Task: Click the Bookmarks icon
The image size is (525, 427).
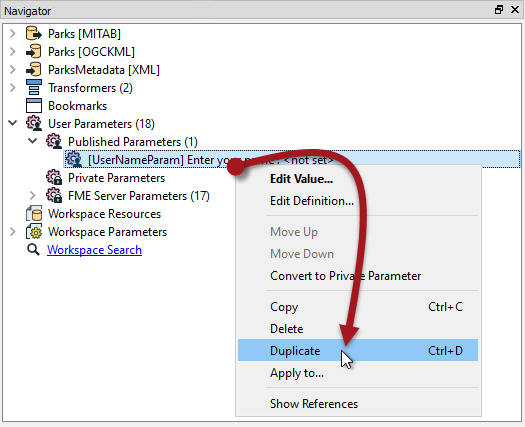Action: click(34, 105)
